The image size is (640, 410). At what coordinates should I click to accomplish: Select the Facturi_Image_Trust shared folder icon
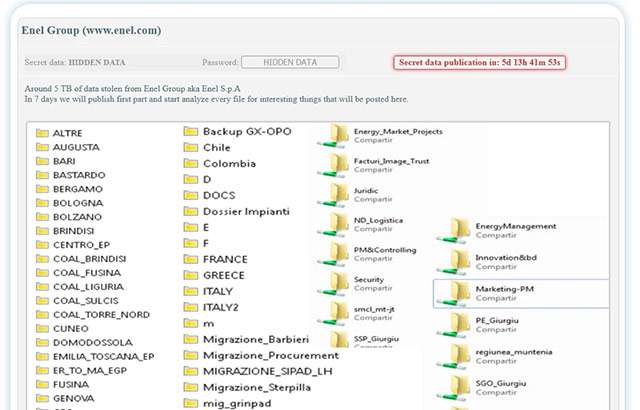coord(334,166)
